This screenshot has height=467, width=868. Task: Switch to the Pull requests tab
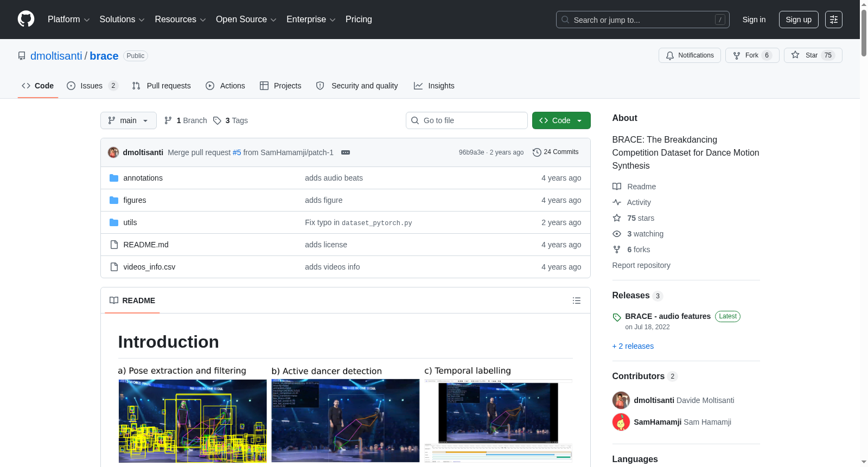[x=162, y=86]
